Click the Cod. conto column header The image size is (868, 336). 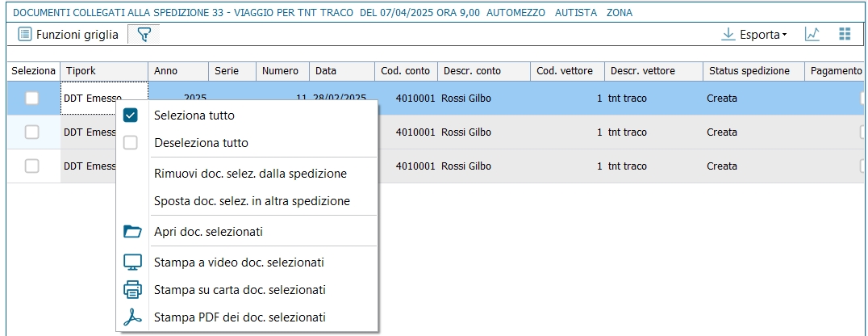(405, 71)
